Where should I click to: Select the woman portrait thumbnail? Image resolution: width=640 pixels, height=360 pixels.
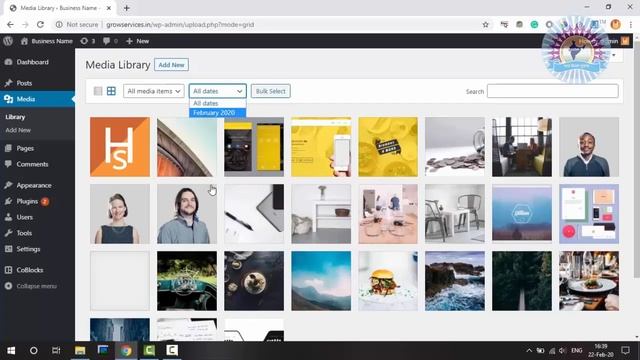coord(120,214)
